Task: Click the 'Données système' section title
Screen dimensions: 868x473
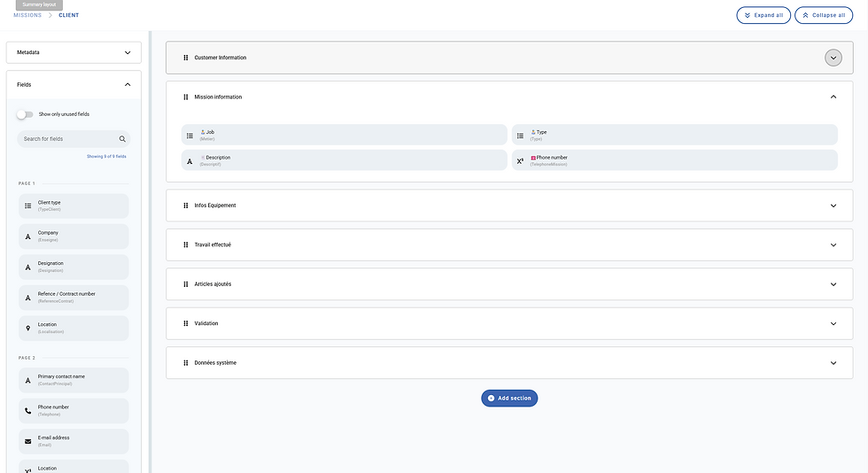Action: [215, 363]
